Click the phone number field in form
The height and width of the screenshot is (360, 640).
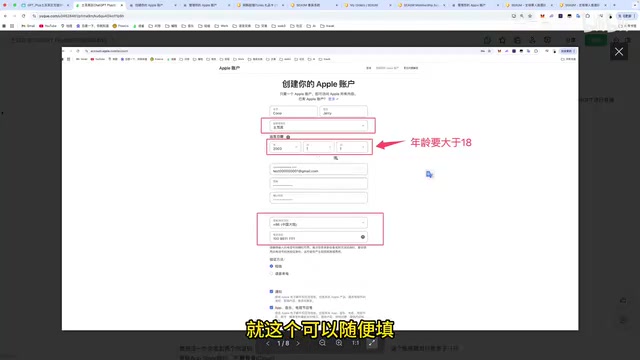pyautogui.click(x=318, y=237)
